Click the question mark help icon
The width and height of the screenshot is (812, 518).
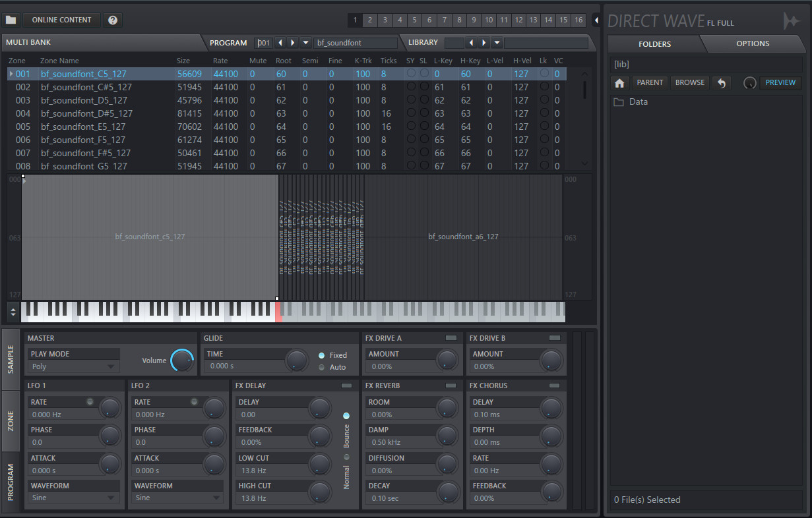coord(112,20)
